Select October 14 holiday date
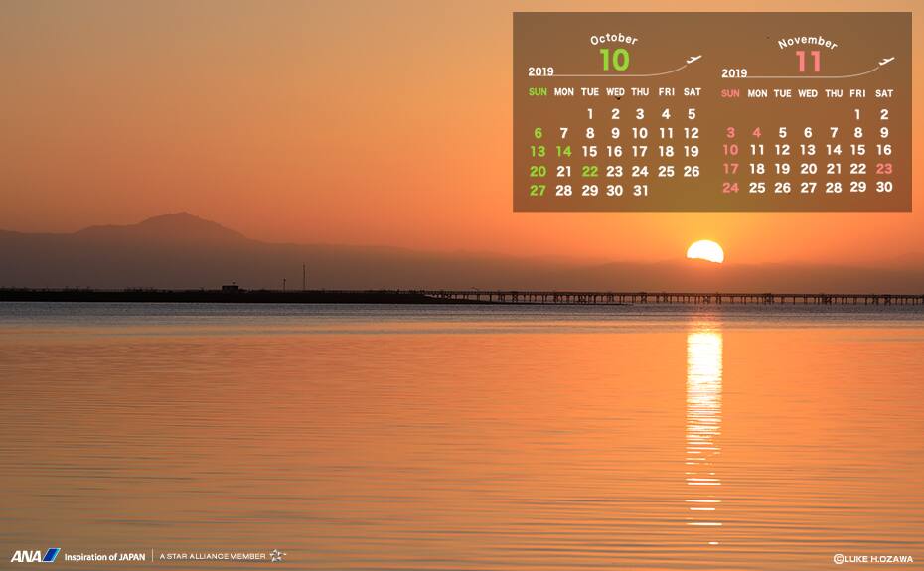The width and height of the screenshot is (924, 571). tap(563, 152)
